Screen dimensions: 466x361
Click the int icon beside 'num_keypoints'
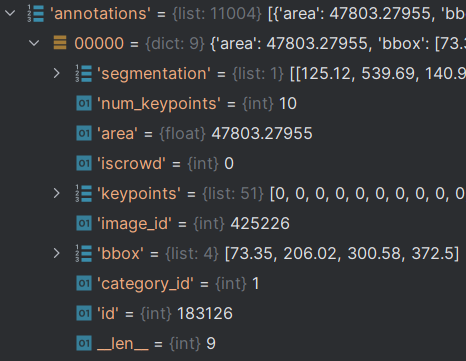[x=84, y=103]
